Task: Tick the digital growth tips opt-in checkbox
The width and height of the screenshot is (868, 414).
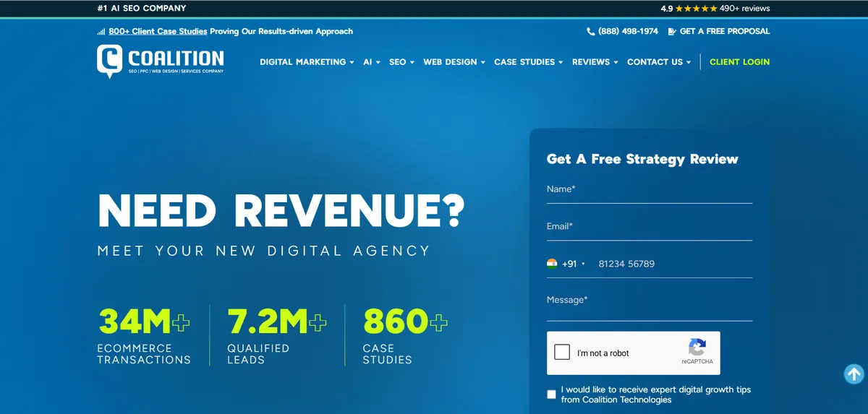Action: [552, 394]
